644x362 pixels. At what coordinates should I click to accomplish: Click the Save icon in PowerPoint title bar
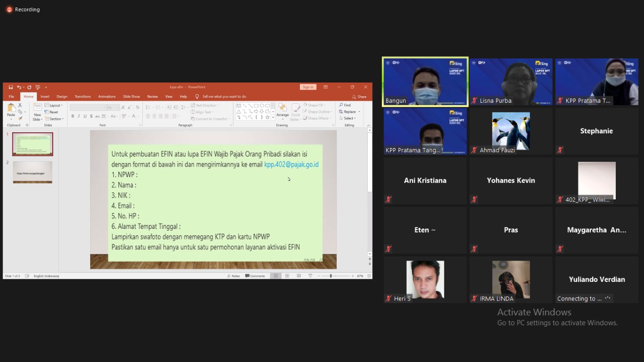[11, 87]
